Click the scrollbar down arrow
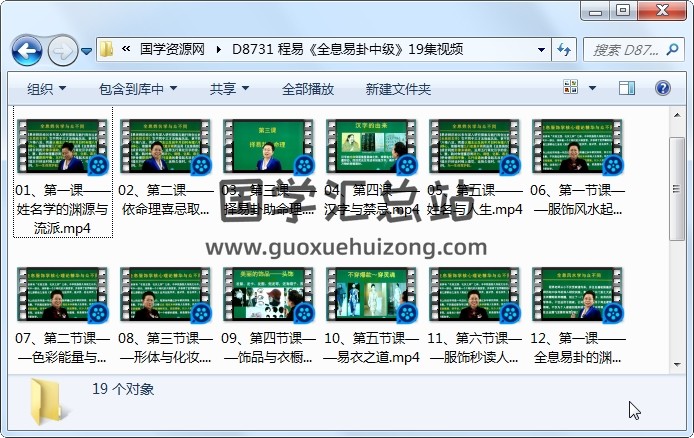 pyautogui.click(x=677, y=365)
